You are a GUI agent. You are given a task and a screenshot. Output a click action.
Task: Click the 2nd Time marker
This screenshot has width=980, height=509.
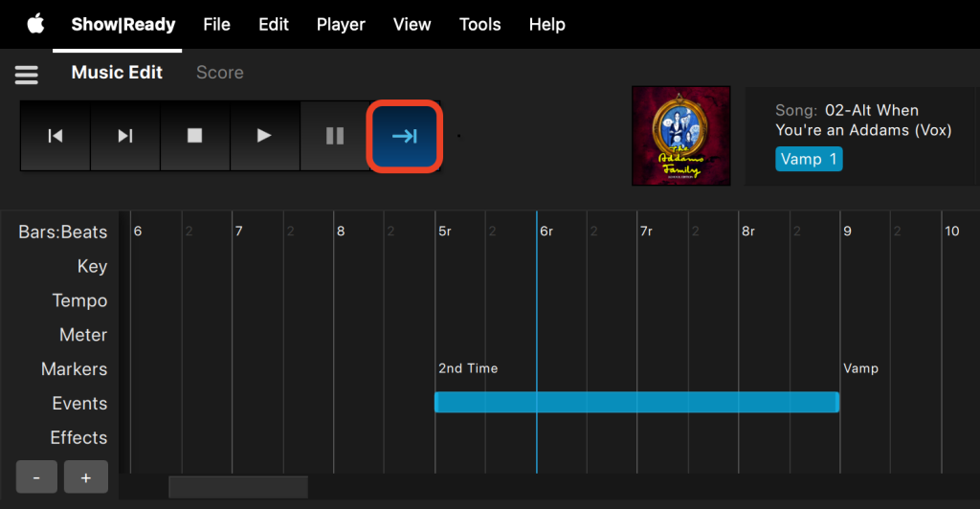click(468, 368)
